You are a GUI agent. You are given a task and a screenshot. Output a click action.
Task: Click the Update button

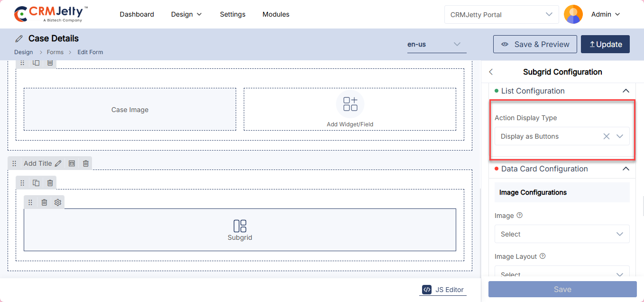[x=605, y=44]
